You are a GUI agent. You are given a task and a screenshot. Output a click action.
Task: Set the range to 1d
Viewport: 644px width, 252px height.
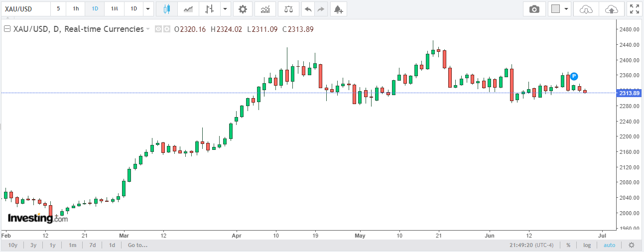(x=112, y=245)
